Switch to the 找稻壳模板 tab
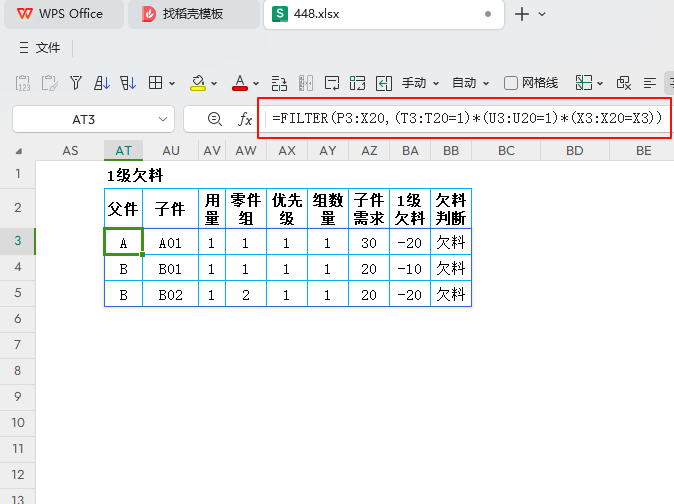 pos(193,14)
